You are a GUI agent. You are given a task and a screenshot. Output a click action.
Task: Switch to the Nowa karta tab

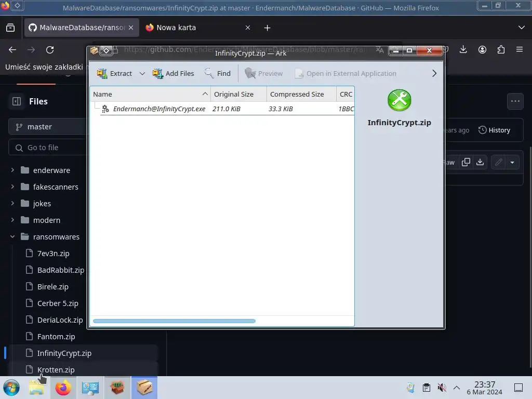tap(197, 28)
